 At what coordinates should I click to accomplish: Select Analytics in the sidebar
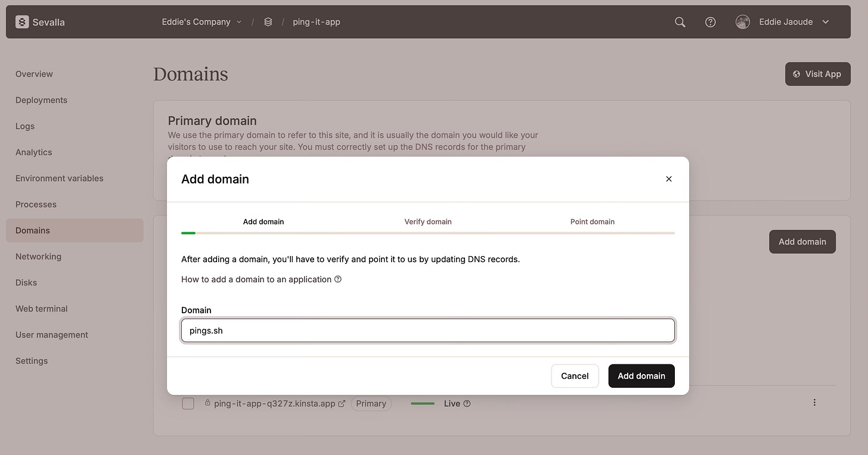point(33,152)
